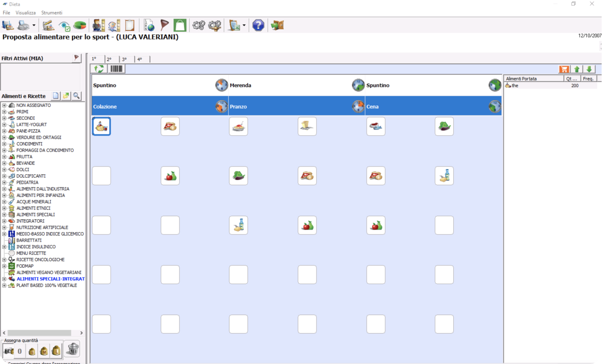The image size is (602, 364).
Task: Select ALIMENTI SPECIALI-INTEGRAT tree item
Action: coord(51,279)
